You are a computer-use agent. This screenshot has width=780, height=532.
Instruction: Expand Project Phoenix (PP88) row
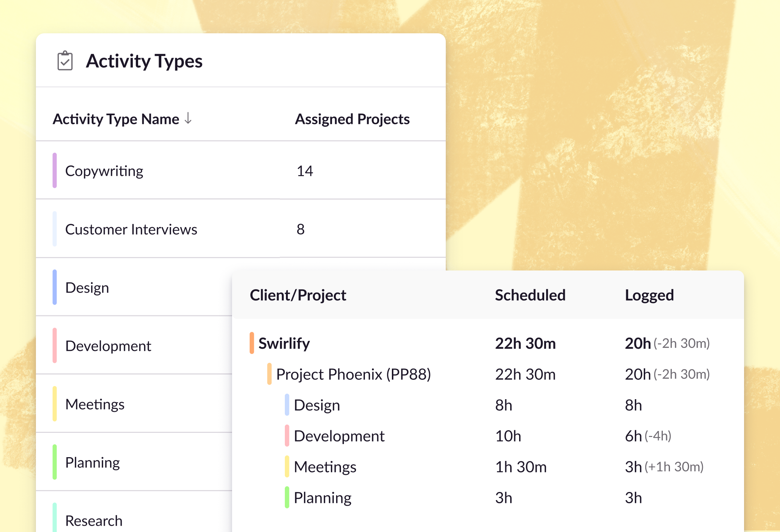pyautogui.click(x=353, y=374)
